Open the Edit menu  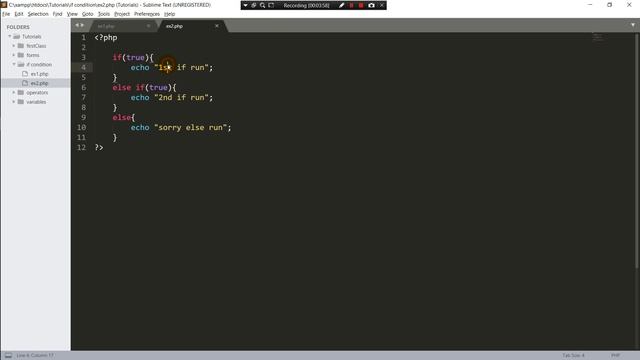[x=19, y=14]
